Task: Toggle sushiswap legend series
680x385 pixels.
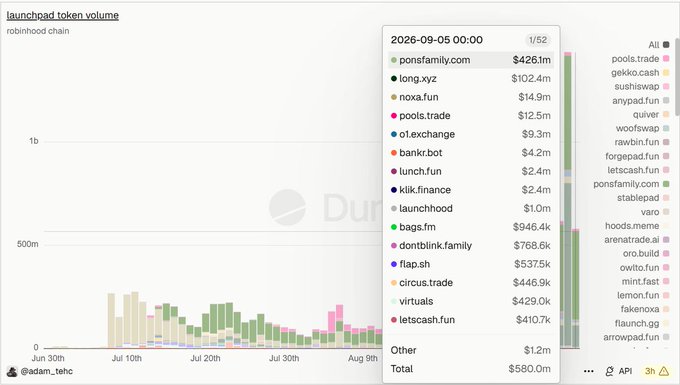Action: (x=641, y=86)
